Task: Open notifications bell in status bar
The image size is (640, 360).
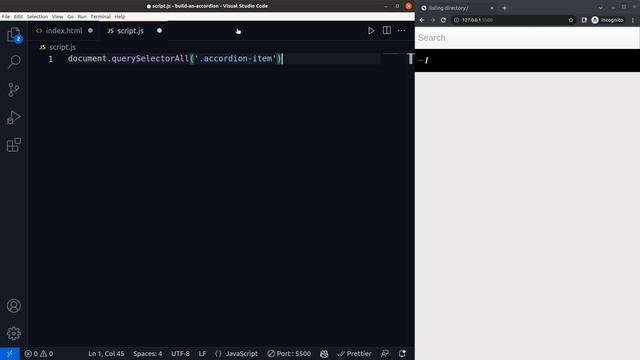Action: pos(402,353)
